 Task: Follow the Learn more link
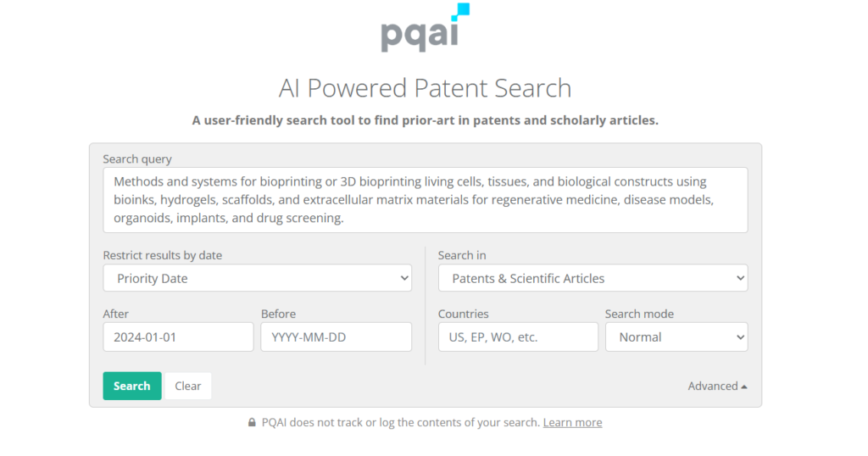tap(572, 422)
